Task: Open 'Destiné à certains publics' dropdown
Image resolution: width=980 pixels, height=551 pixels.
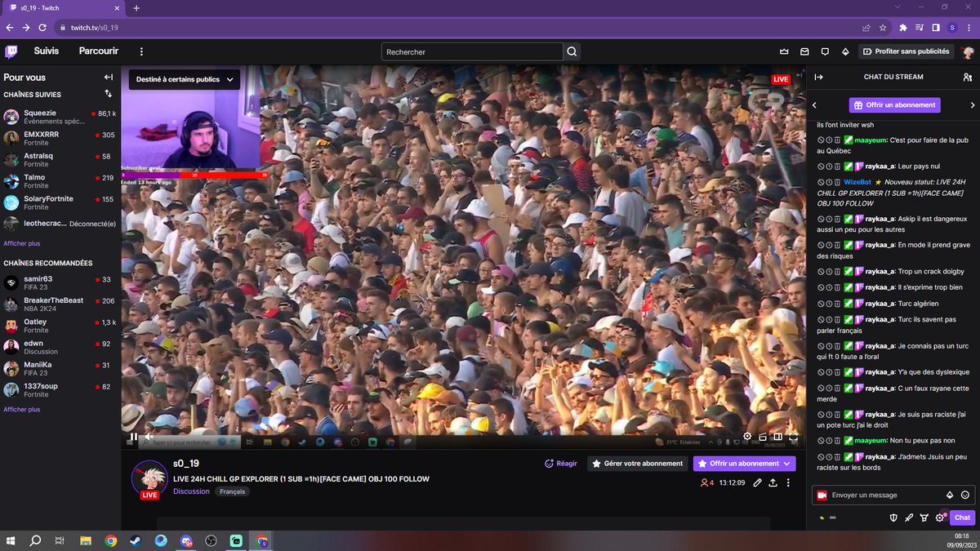Action: (x=184, y=79)
